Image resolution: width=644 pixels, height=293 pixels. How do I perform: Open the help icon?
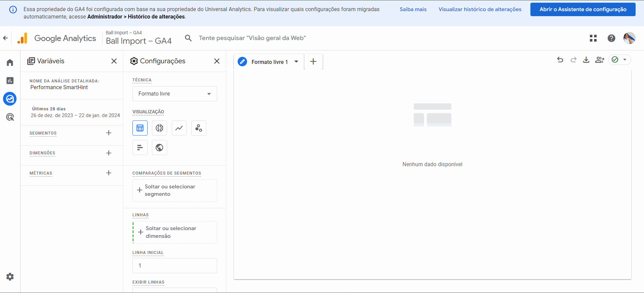[x=611, y=38]
